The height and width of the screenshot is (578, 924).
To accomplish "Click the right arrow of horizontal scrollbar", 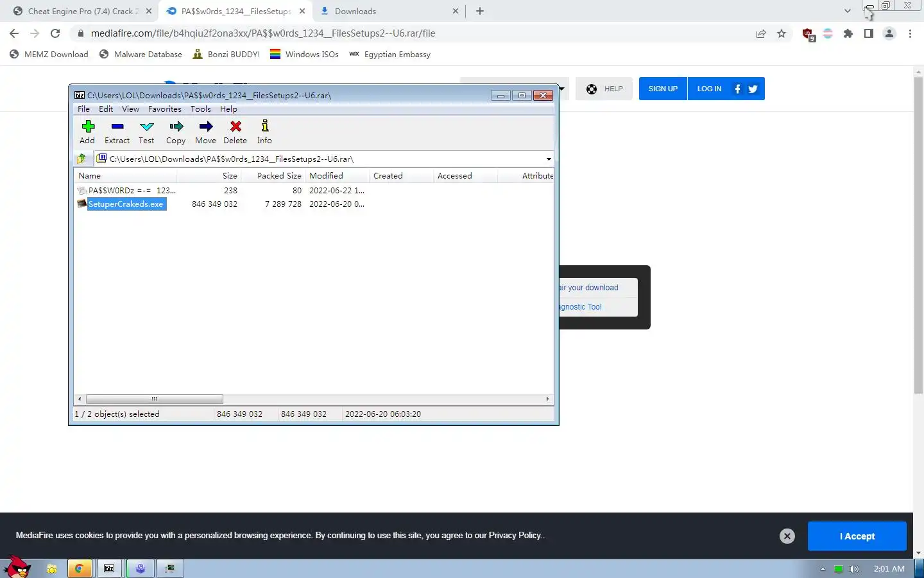I will pyautogui.click(x=547, y=399).
